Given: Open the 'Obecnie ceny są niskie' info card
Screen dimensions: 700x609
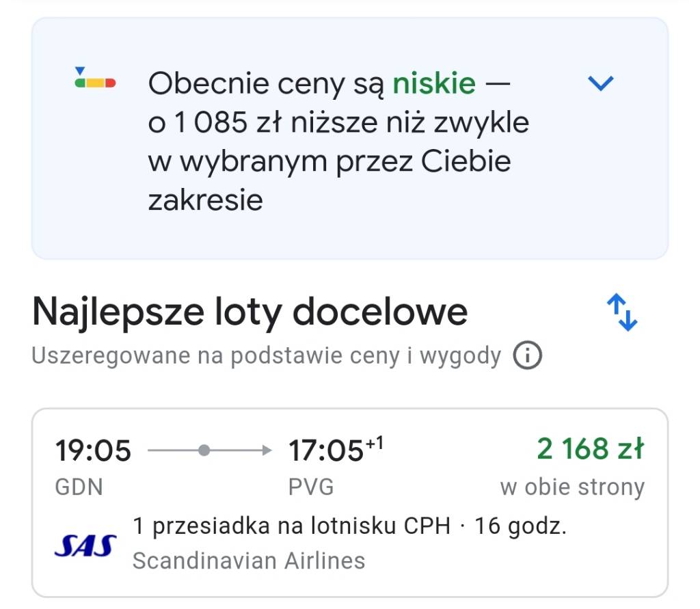Looking at the screenshot, I should (x=349, y=138).
